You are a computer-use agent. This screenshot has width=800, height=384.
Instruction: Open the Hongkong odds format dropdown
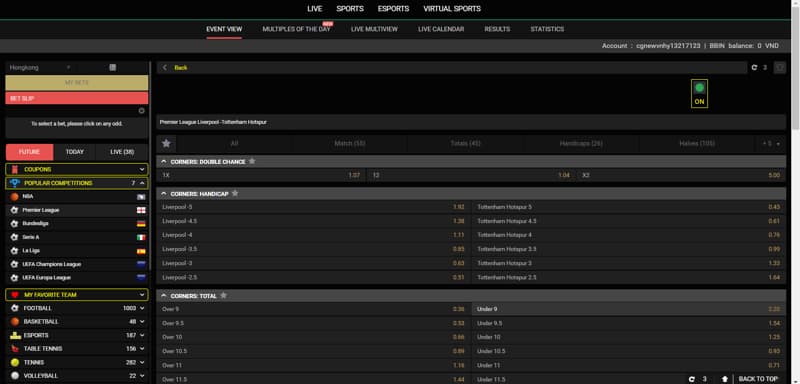pos(40,67)
